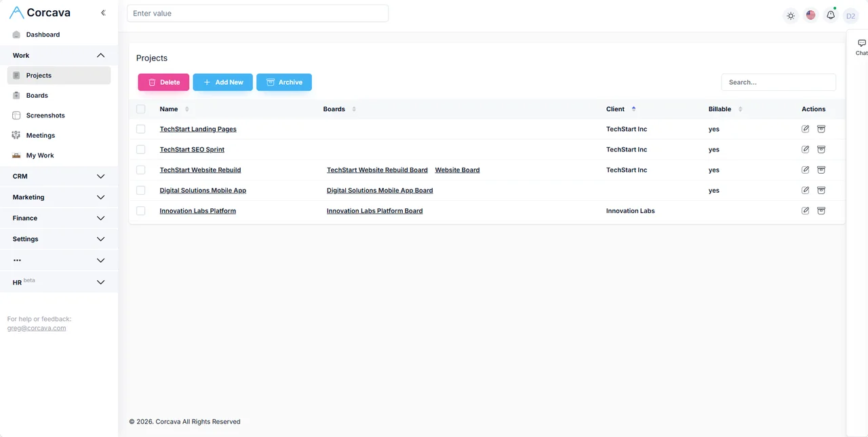Check the box for TechStart Website Rebuild
The width and height of the screenshot is (868, 437).
tap(140, 170)
